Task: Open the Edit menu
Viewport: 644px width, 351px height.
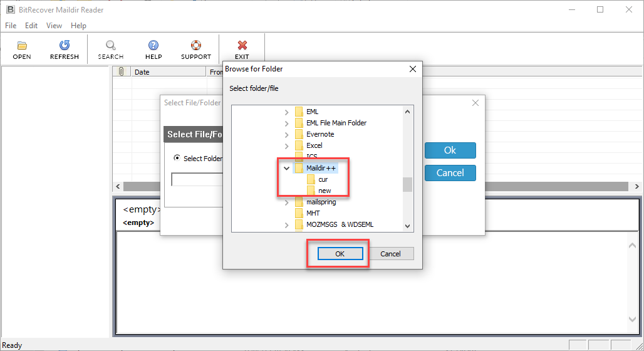Action: (31, 26)
